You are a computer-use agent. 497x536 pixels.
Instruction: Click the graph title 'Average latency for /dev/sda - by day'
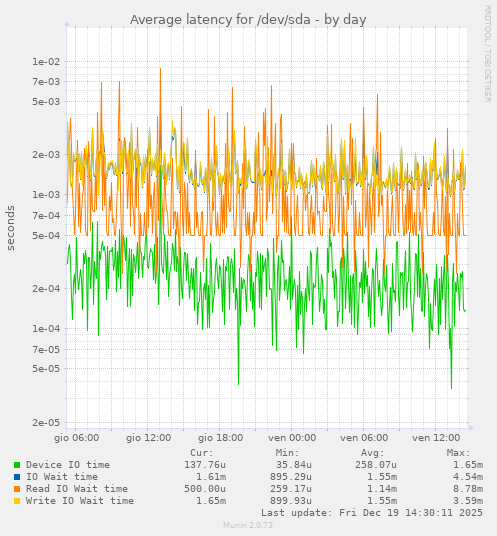pos(248,20)
